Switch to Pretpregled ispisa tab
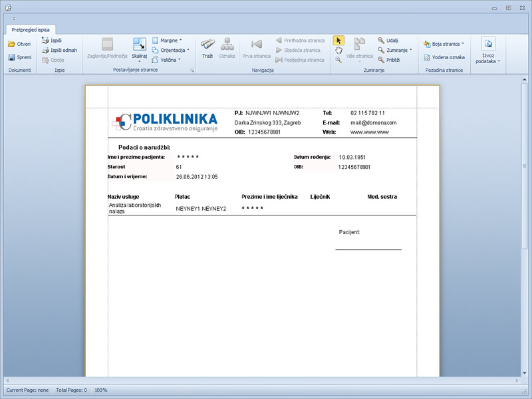Viewport: 532px width, 399px height. [x=31, y=30]
